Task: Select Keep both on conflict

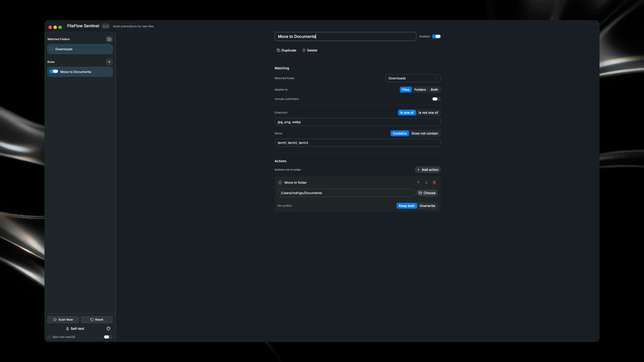Action: 407,206
